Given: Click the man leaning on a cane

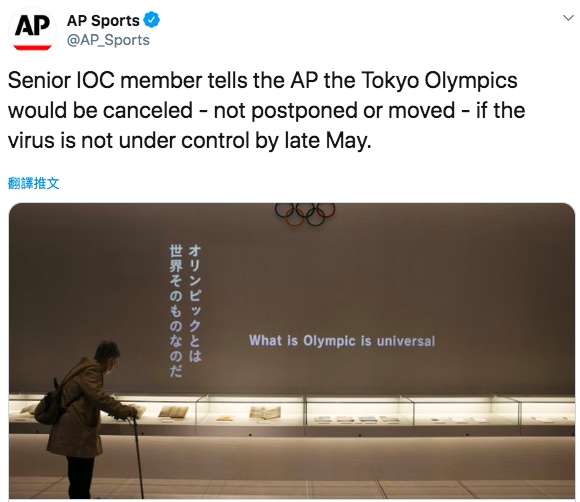Looking at the screenshot, I should 91,420.
